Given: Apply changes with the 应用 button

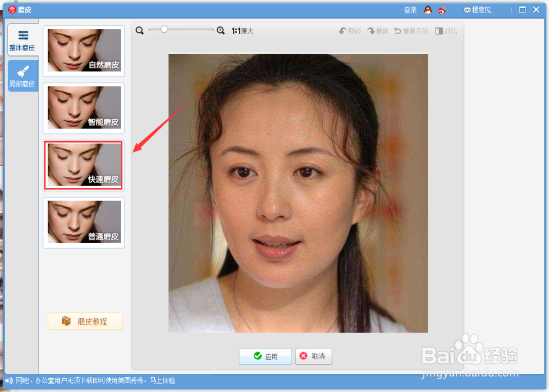Looking at the screenshot, I should pyautogui.click(x=265, y=356).
